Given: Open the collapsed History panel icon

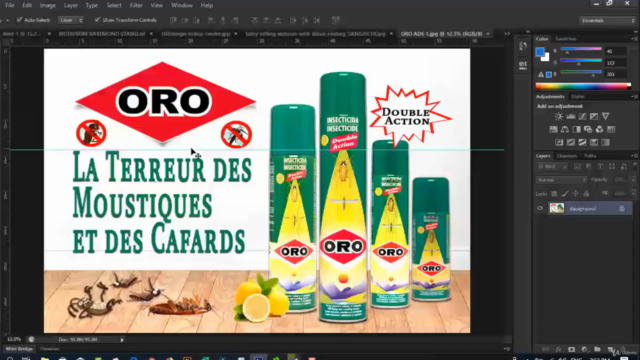Looking at the screenshot, I should coord(523,46).
